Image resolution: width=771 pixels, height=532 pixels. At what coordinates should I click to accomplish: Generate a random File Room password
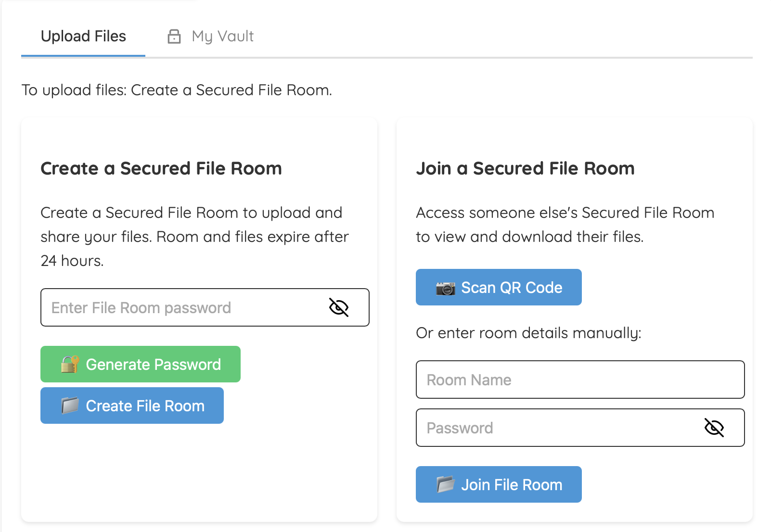pyautogui.click(x=140, y=364)
